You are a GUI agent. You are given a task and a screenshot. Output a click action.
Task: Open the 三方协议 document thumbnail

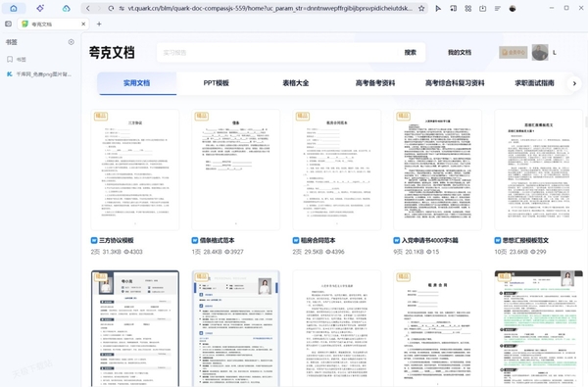135,169
